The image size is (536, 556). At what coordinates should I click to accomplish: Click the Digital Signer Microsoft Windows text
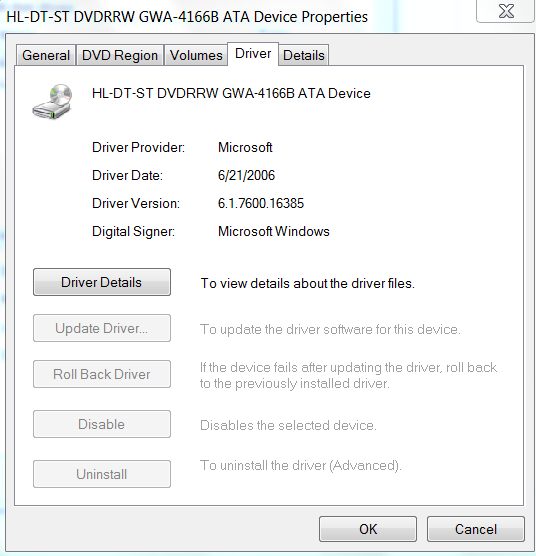274,232
